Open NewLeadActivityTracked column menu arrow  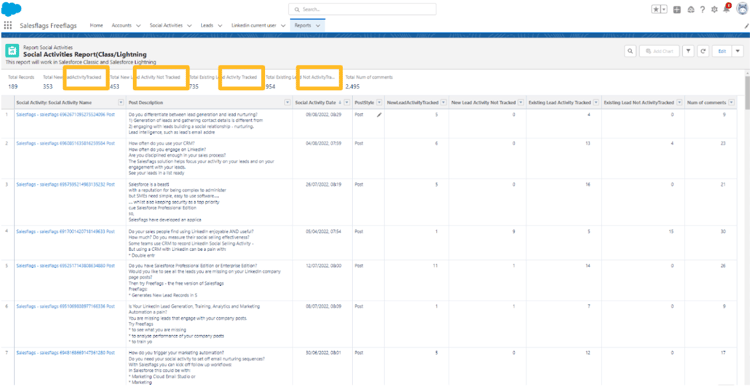443,102
